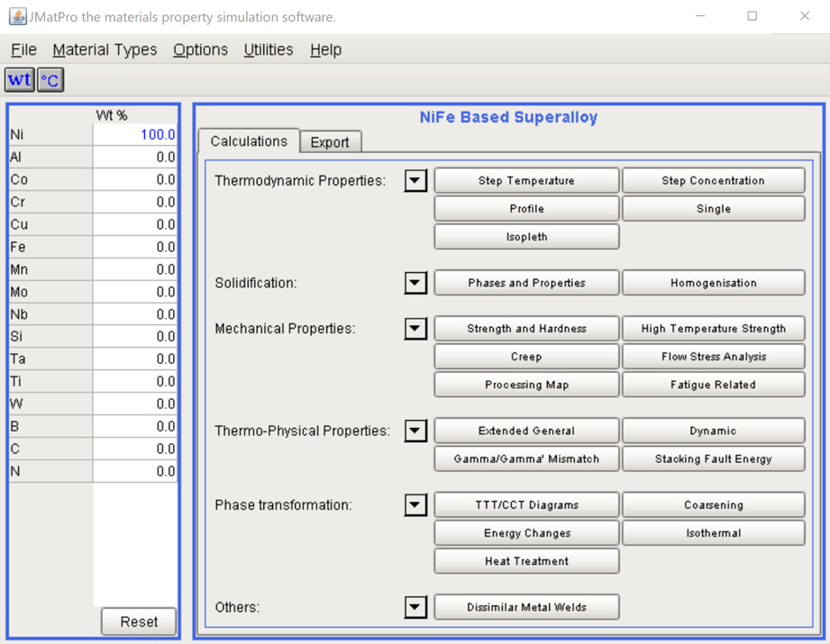Screen dimensions: 830x644
Task: Select the Ti weight percent field
Action: (x=135, y=382)
